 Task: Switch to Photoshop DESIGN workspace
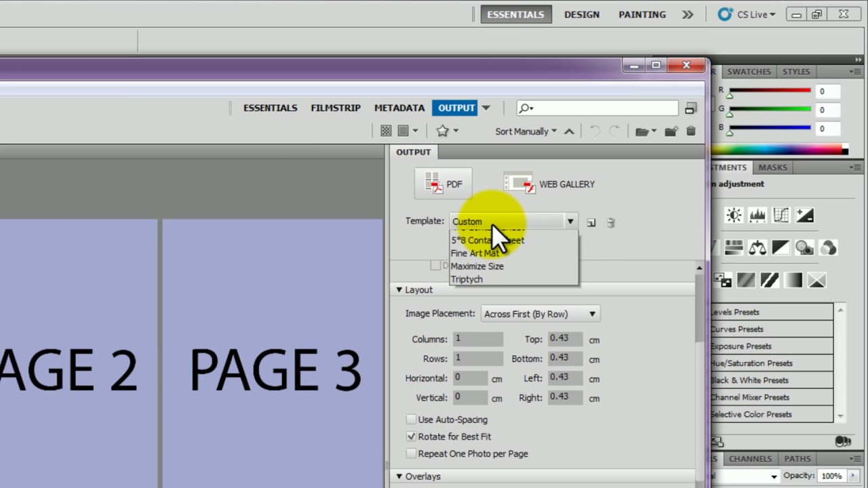pyautogui.click(x=582, y=14)
